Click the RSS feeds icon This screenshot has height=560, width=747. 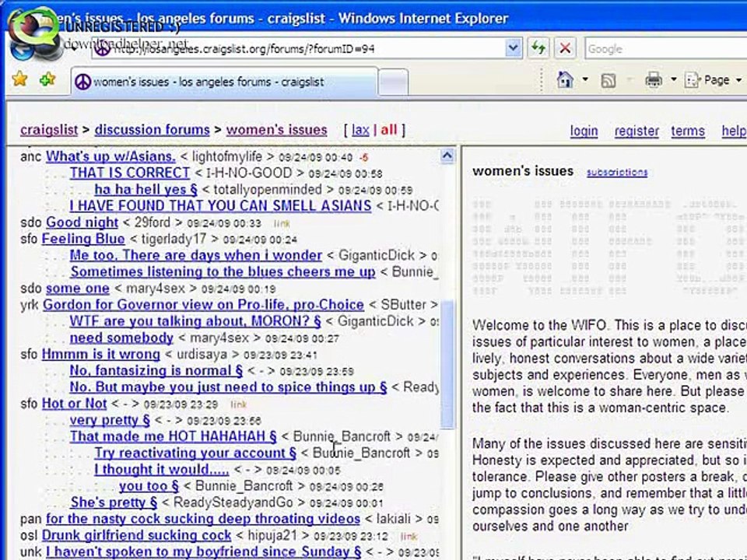[608, 80]
